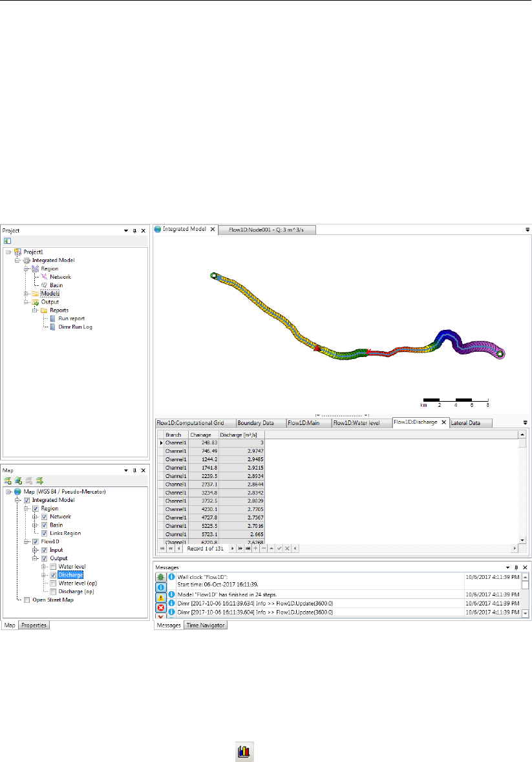Open the Boundary Data tab
Screen dimensions: 532x762
pos(261,423)
